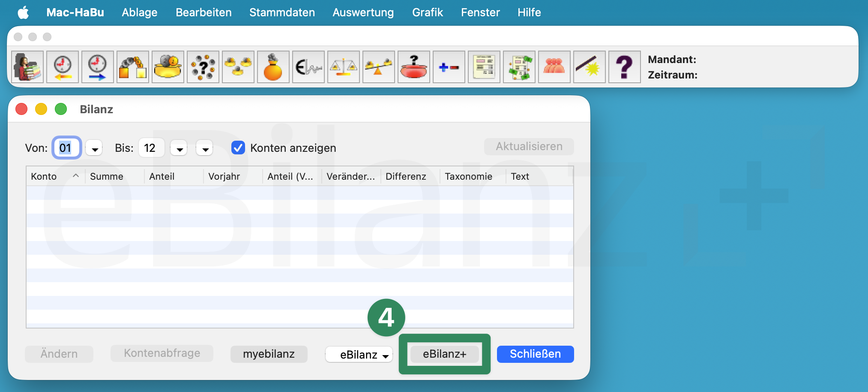
Task: Click the group of red people icon
Action: click(554, 67)
